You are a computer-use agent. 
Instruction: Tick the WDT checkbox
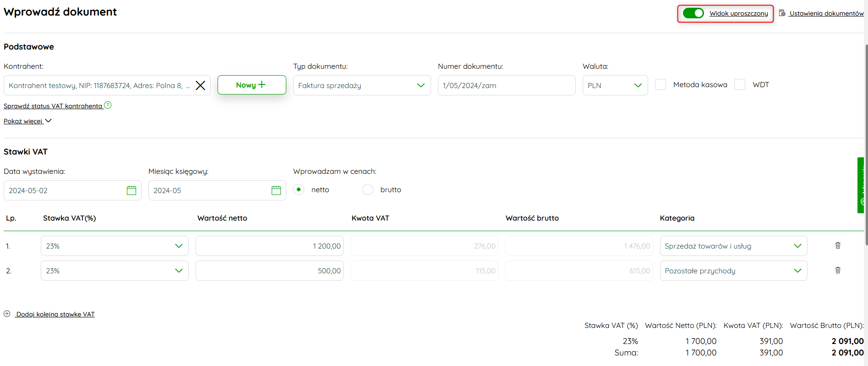(x=740, y=84)
